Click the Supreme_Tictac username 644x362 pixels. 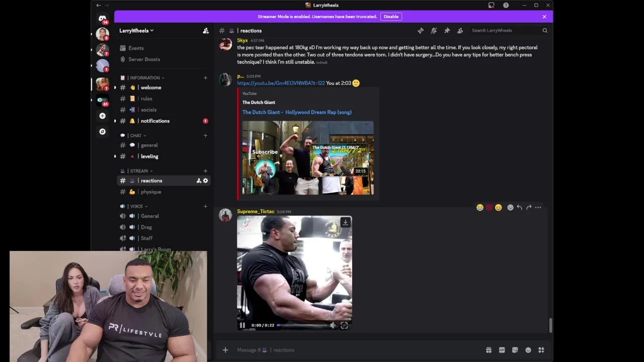coord(256,212)
